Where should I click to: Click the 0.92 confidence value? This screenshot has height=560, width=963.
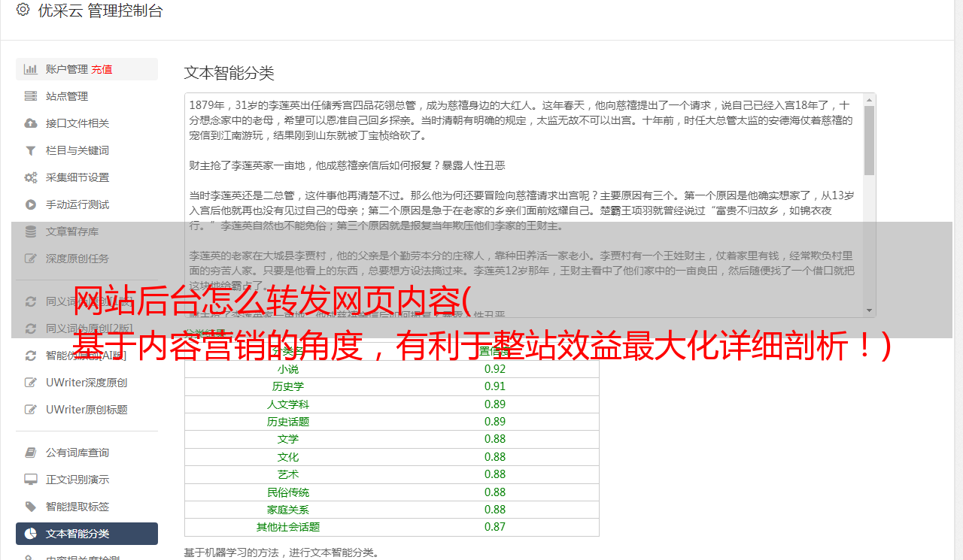pos(495,369)
